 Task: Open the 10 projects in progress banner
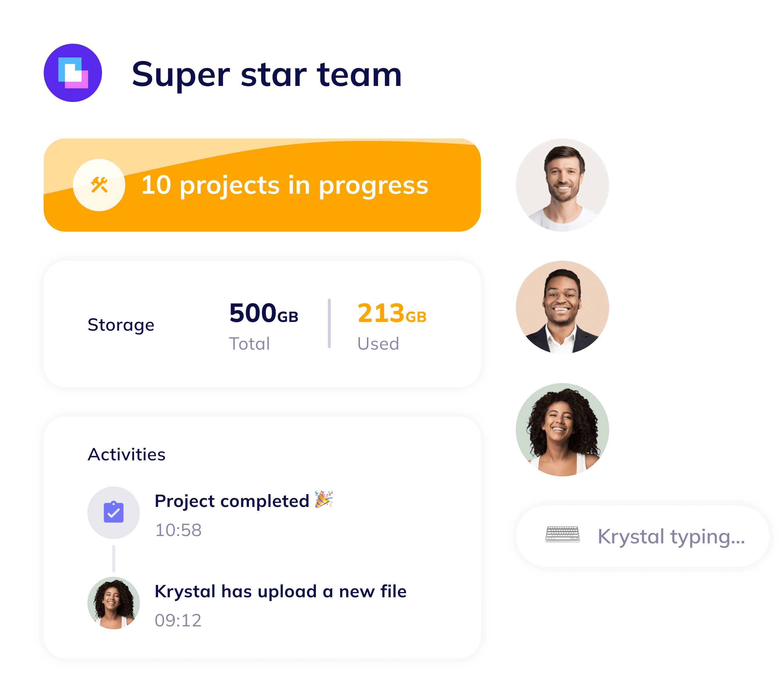(262, 185)
